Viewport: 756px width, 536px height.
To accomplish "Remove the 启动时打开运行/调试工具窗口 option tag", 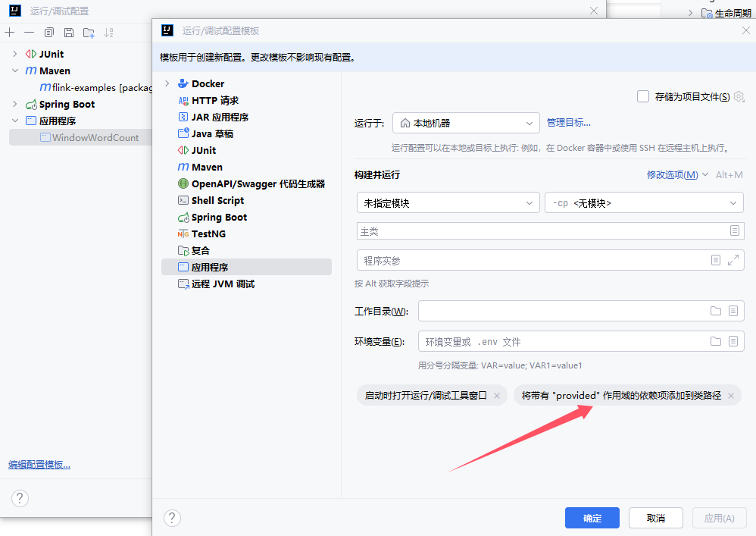I will click(x=497, y=396).
